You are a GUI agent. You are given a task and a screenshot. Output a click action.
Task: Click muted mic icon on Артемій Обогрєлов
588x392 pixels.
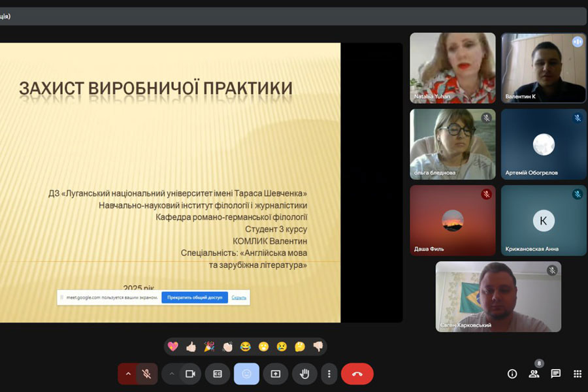[x=578, y=118]
